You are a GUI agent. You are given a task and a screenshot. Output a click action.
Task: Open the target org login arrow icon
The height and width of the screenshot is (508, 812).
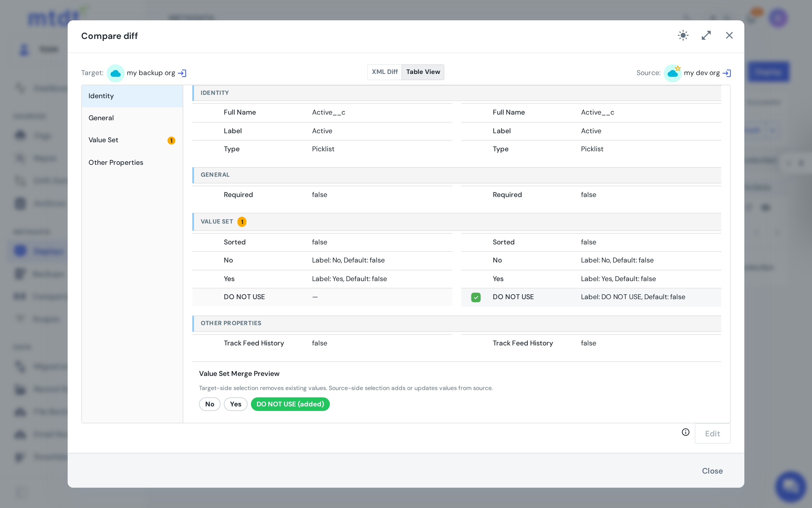click(182, 73)
